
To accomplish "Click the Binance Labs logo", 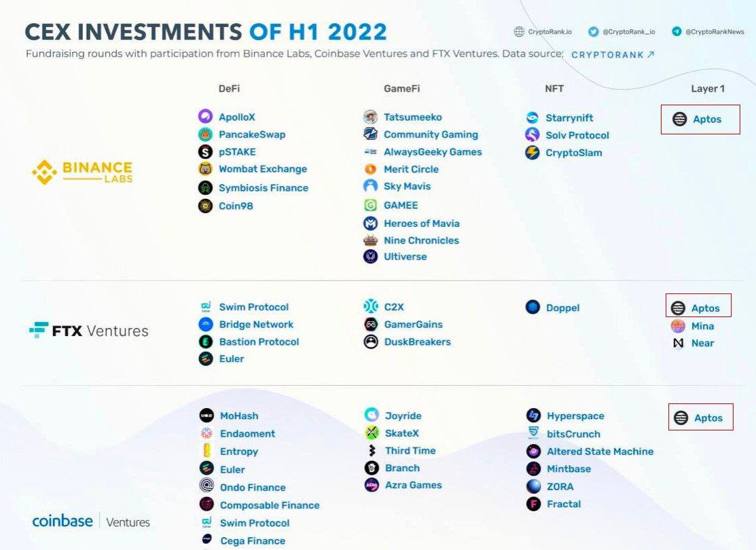I will point(82,172).
